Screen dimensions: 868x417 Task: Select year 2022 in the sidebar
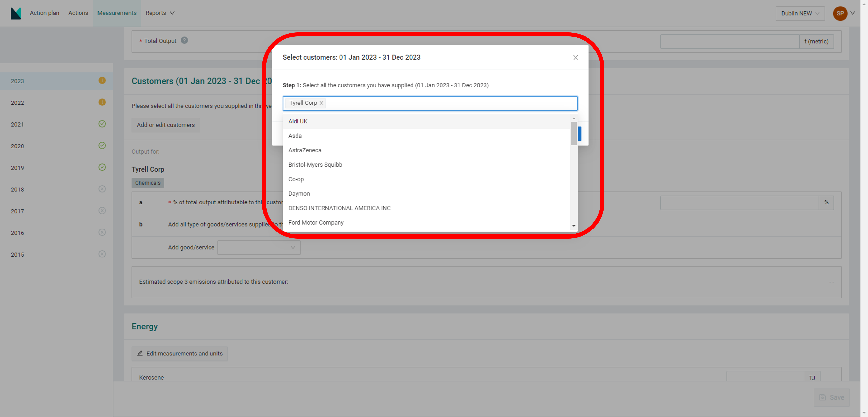coord(18,103)
